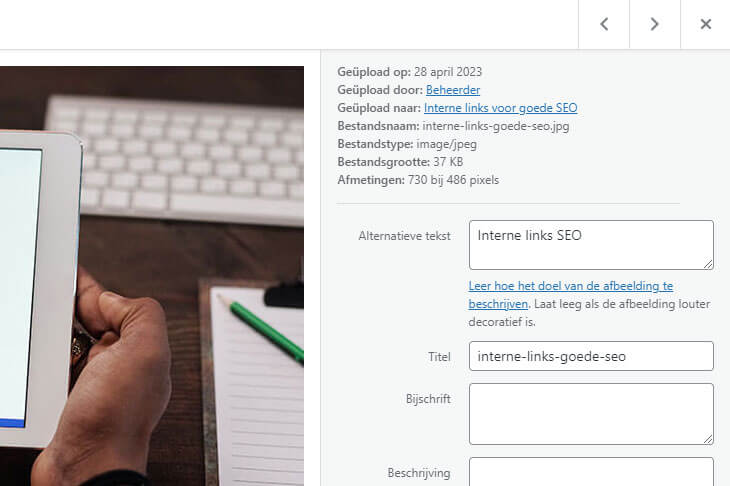The height and width of the screenshot is (486, 730).
Task: Click into the Titel input field
Action: (591, 356)
